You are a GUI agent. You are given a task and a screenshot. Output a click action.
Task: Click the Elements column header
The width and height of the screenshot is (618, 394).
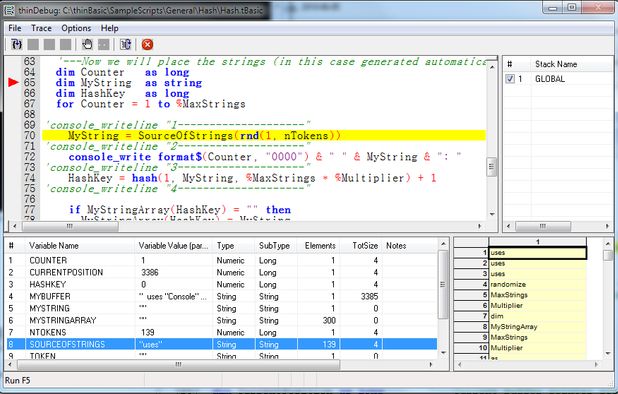click(319, 246)
